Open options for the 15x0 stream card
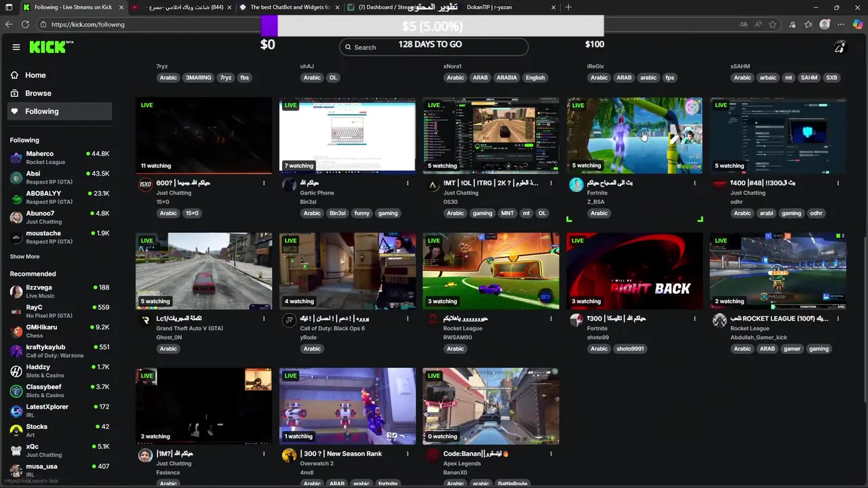The height and width of the screenshot is (488, 868). pos(264,183)
